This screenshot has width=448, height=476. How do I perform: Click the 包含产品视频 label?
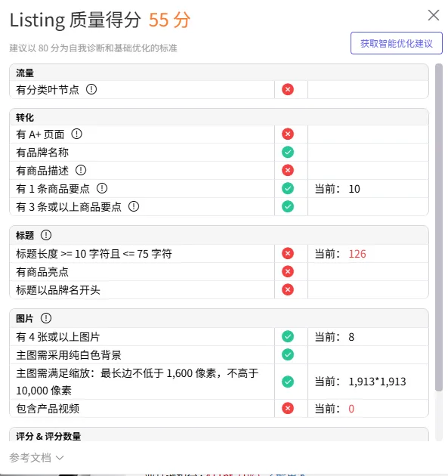click(48, 409)
